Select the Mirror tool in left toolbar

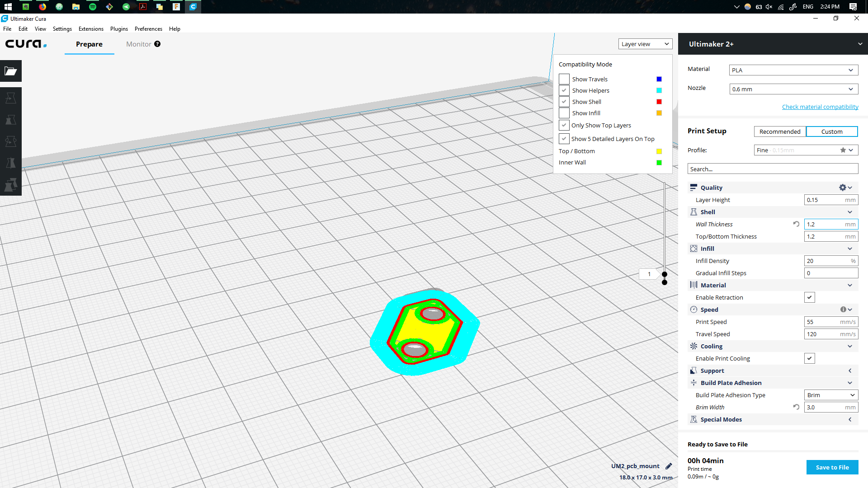(11, 163)
